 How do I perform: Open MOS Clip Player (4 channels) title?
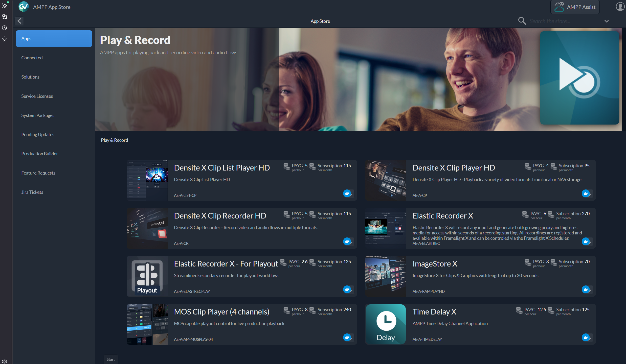[x=221, y=312]
